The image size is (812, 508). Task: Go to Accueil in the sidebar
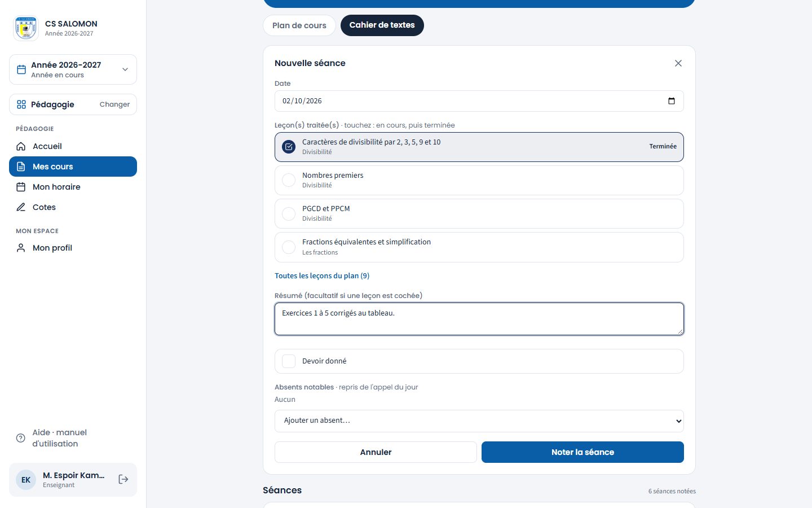click(x=73, y=146)
